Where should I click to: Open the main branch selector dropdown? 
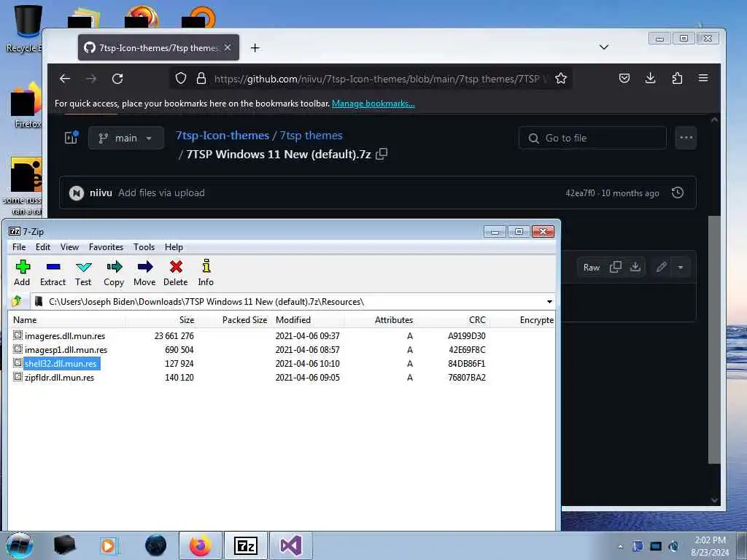pyautogui.click(x=125, y=138)
